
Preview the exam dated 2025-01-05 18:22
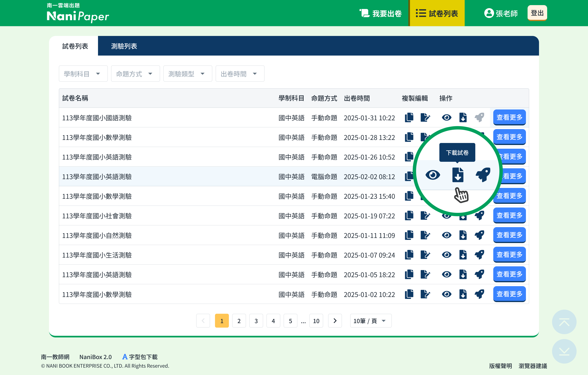(x=447, y=274)
